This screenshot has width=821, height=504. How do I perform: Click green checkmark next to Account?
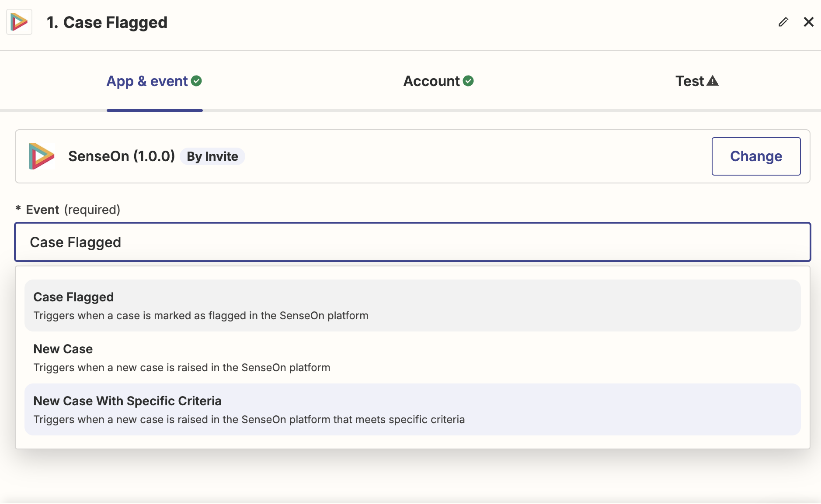tap(468, 81)
